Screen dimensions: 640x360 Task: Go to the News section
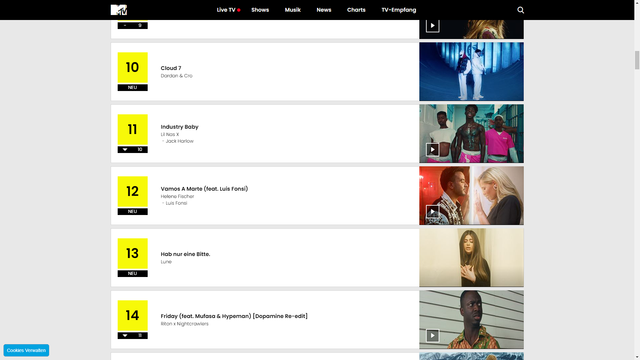[324, 10]
